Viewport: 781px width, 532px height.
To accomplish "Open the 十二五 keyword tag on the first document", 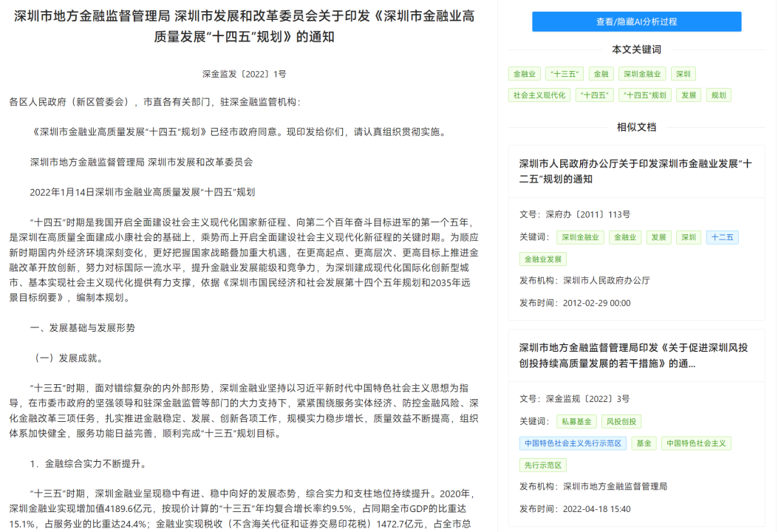I will coord(722,237).
